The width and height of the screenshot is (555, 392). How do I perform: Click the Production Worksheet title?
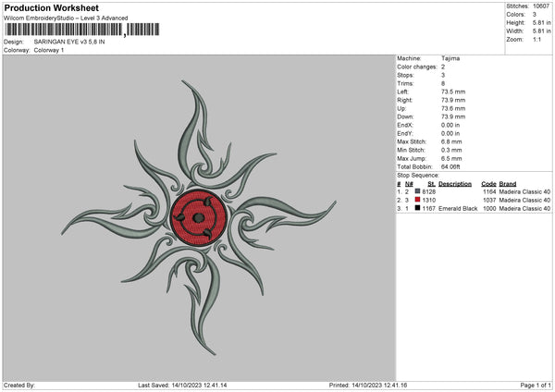(51, 7)
